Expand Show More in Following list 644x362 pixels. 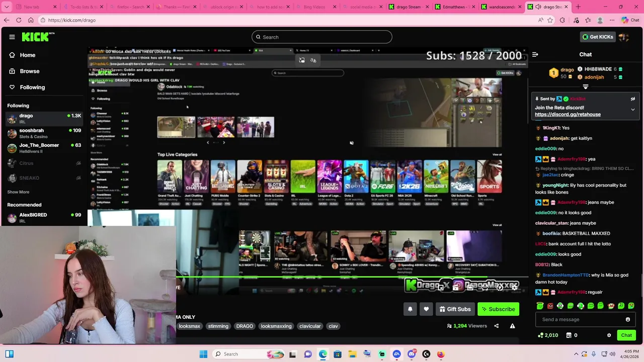click(x=18, y=192)
